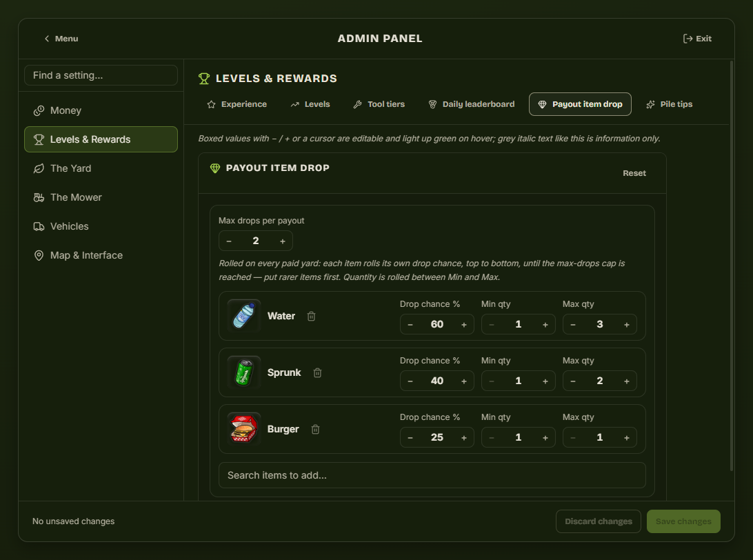Image resolution: width=753 pixels, height=560 pixels.
Task: Switch to the Levels tab
Action: tap(310, 104)
